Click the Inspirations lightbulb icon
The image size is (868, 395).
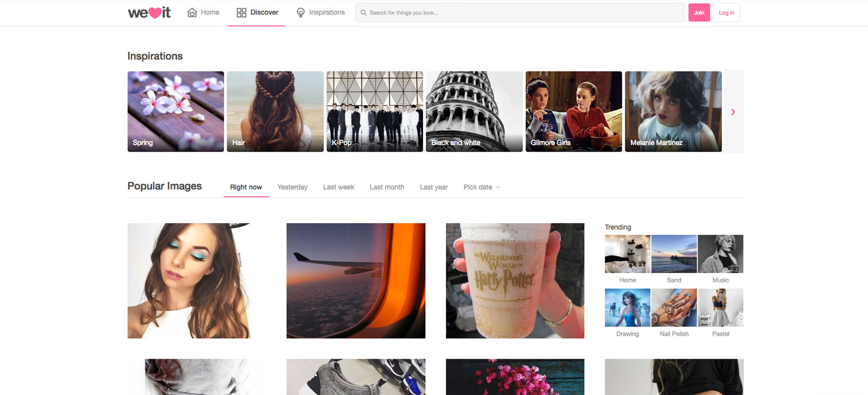click(x=301, y=12)
